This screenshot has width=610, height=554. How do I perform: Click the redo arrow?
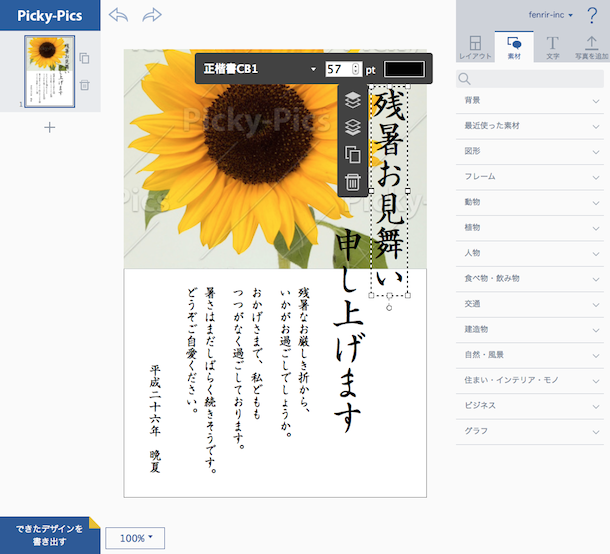point(152,16)
